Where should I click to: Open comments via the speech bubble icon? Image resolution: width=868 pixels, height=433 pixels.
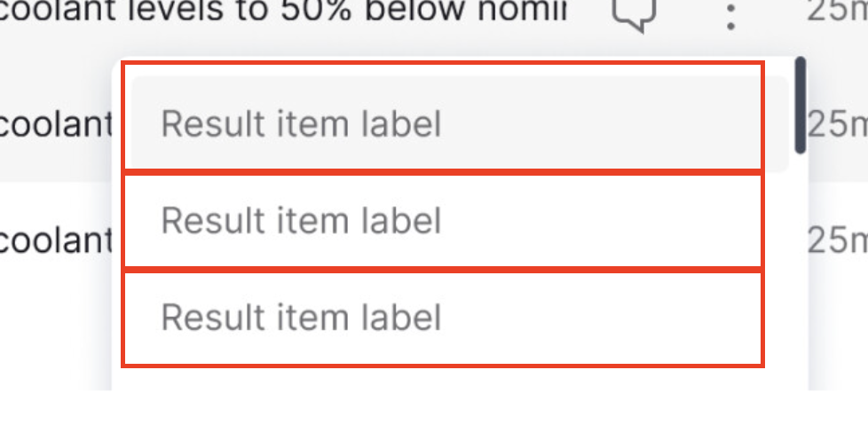[x=635, y=12]
